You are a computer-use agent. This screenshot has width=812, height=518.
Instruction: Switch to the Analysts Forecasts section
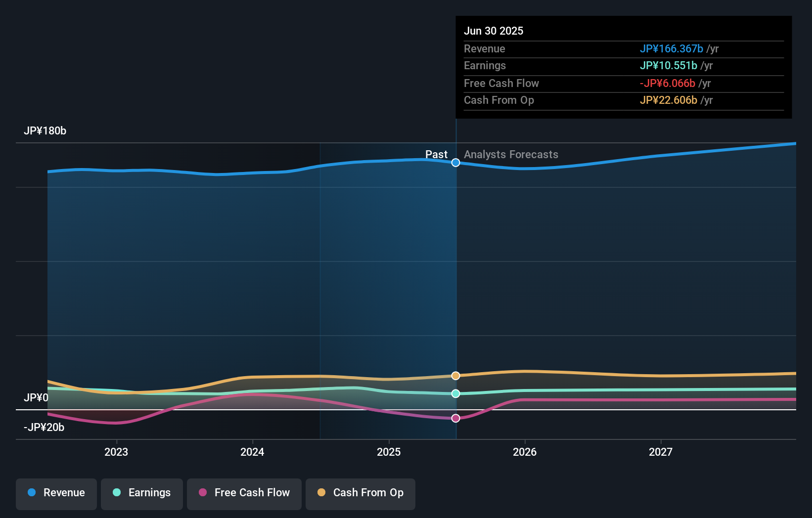(511, 155)
